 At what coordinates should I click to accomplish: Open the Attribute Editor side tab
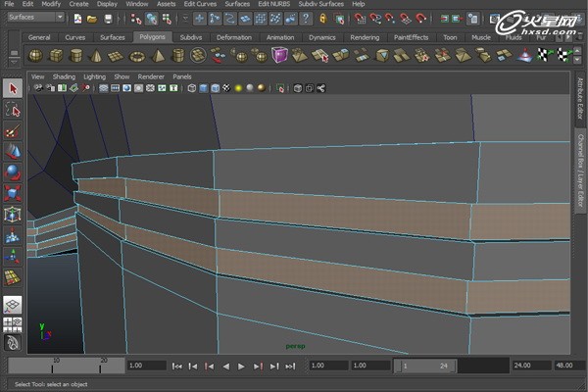click(579, 100)
